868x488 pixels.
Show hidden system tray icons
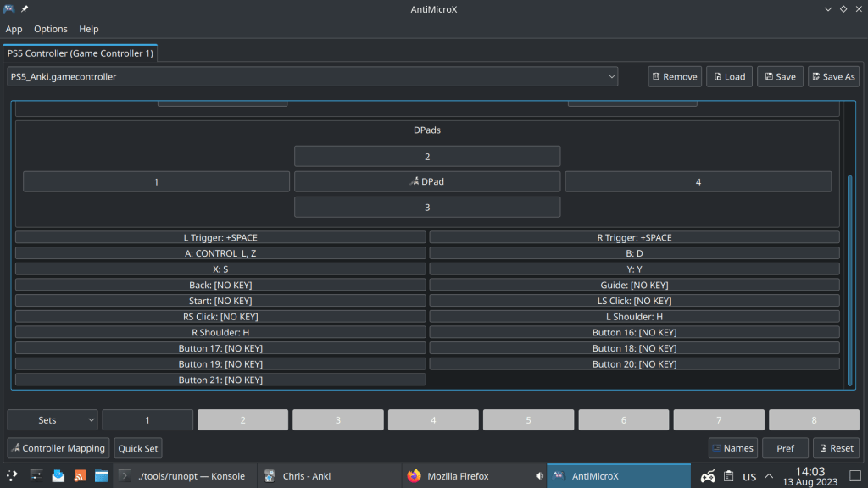(x=769, y=476)
